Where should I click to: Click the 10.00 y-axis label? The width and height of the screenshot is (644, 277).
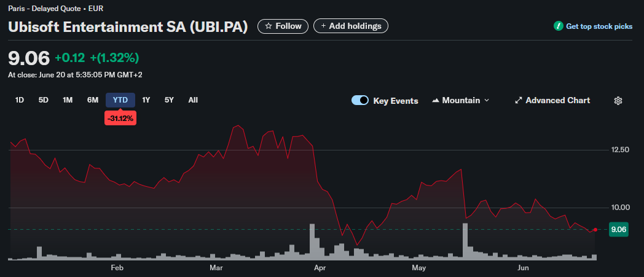tap(621, 208)
